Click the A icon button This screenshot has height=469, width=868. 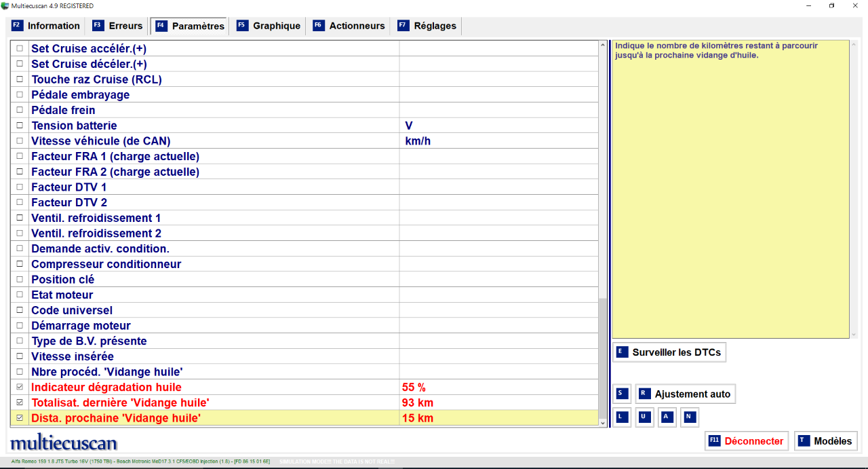tap(667, 417)
